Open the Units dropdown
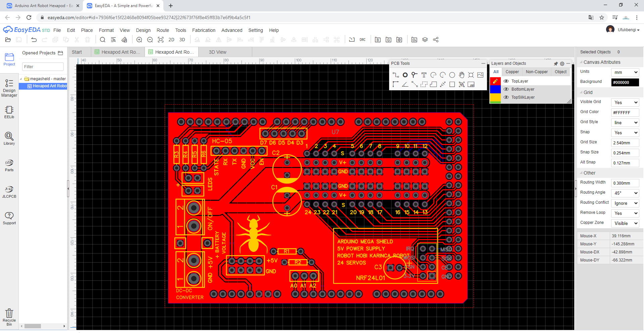The width and height of the screenshot is (644, 333). pos(625,72)
